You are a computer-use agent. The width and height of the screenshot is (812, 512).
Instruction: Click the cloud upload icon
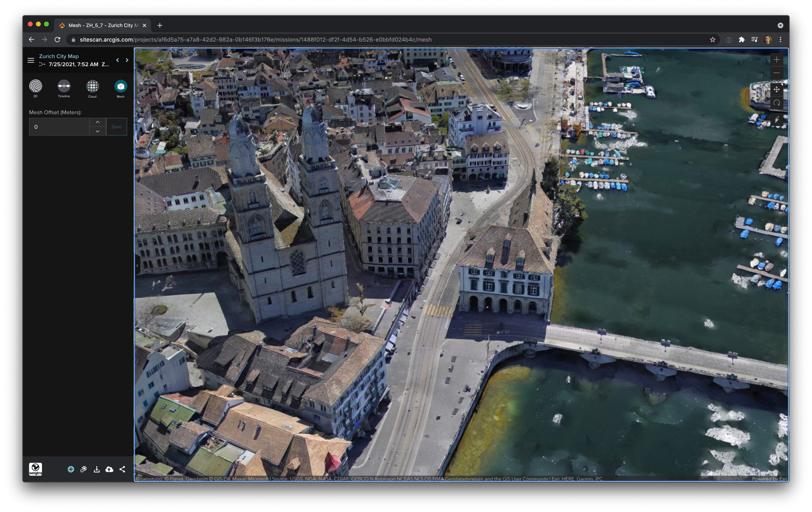pos(109,469)
